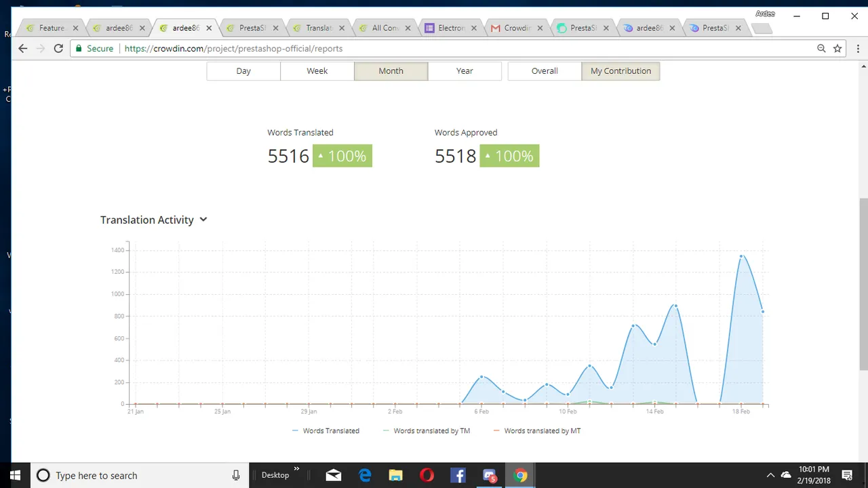Open the OneDrive cloud tray icon
Viewport: 868px width, 488px height.
point(786,475)
